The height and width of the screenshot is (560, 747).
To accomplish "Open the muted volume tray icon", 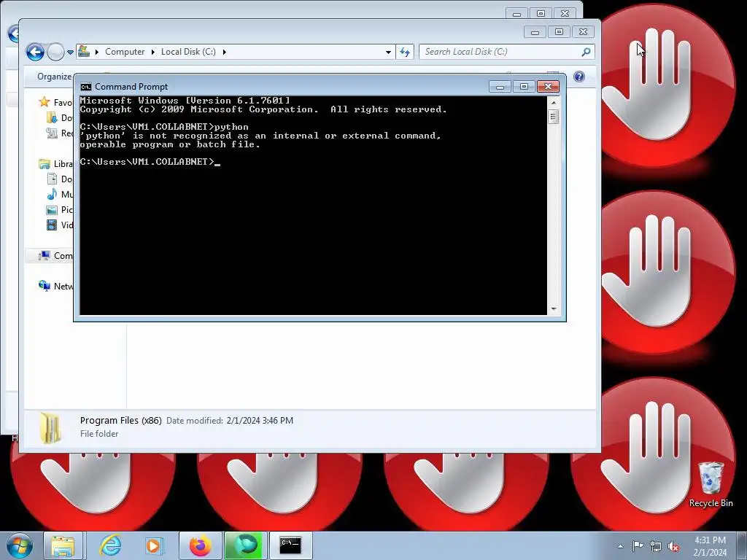I will click(673, 546).
